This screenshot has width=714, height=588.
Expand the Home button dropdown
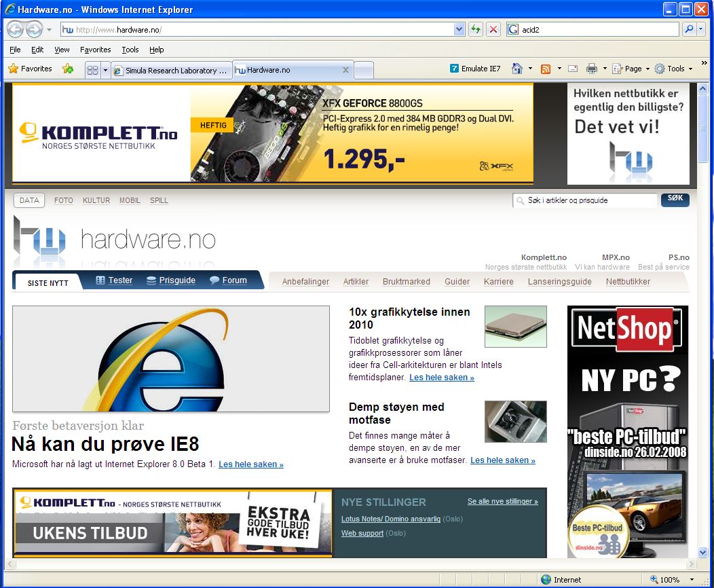pos(530,69)
